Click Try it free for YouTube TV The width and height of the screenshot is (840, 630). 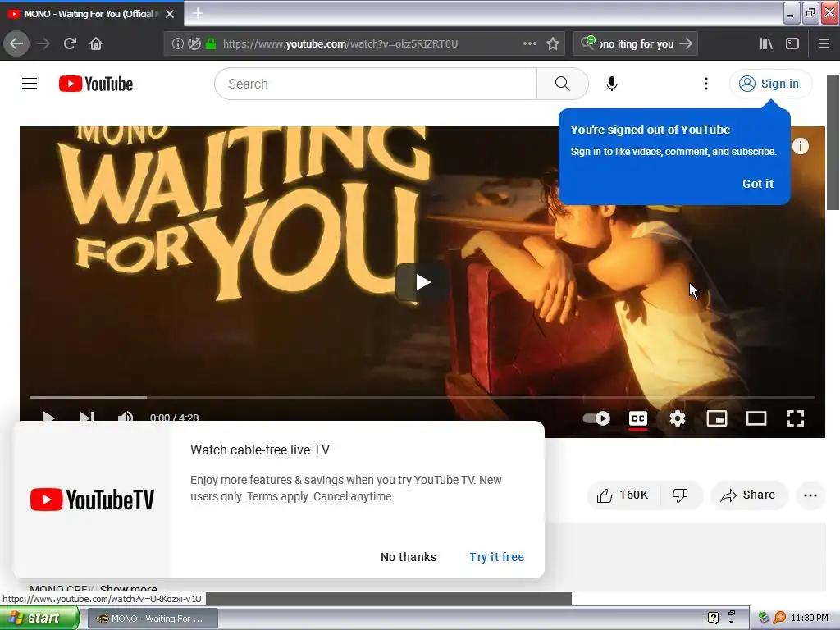click(496, 557)
